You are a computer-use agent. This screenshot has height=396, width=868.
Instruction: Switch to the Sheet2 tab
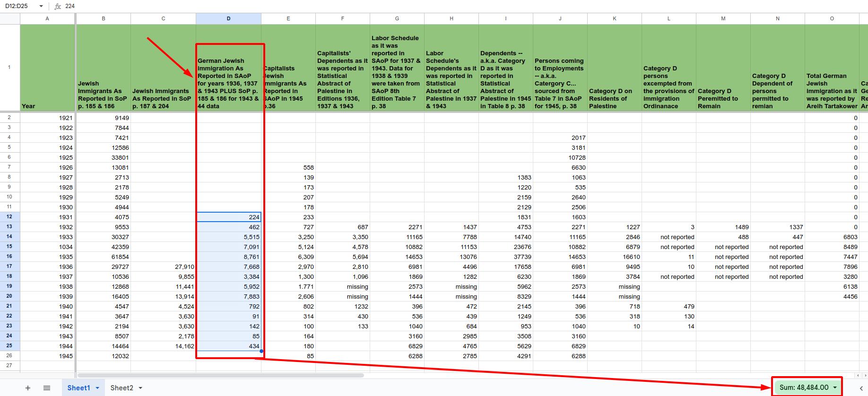(x=122, y=388)
